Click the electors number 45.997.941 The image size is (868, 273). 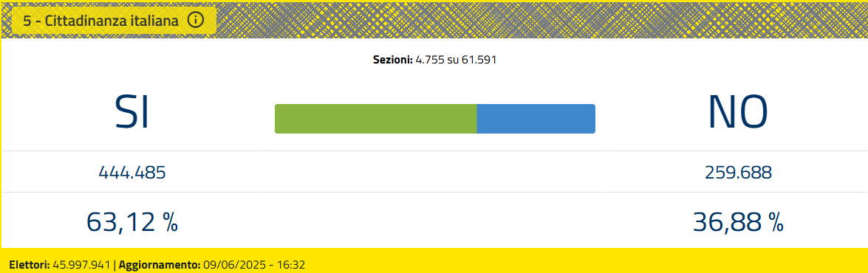pos(82,265)
